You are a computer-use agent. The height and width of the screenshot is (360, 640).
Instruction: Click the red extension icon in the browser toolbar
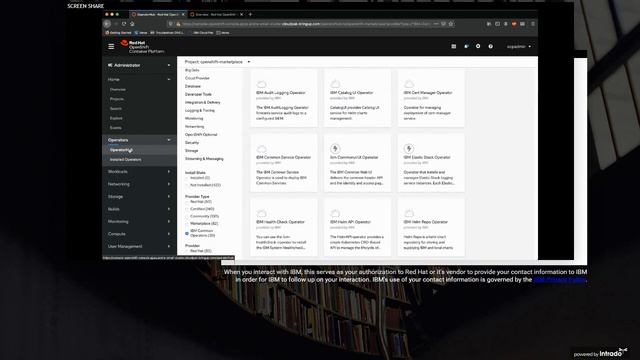coord(514,24)
